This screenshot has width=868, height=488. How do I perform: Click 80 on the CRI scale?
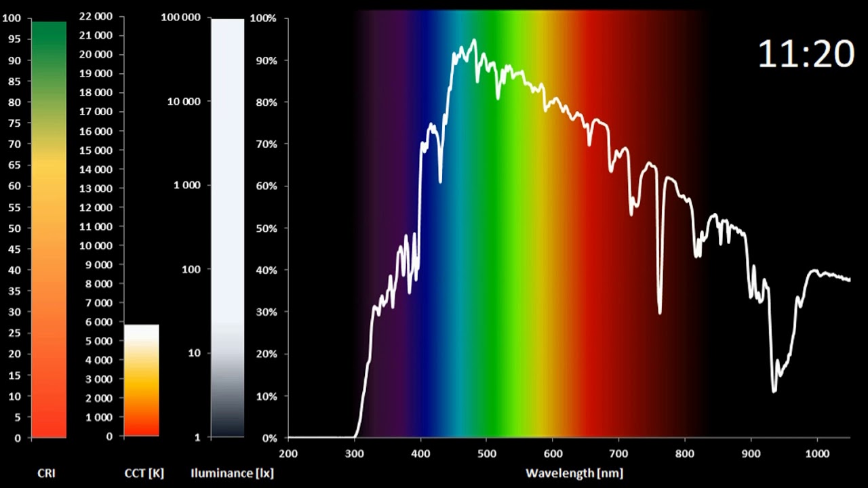point(14,102)
